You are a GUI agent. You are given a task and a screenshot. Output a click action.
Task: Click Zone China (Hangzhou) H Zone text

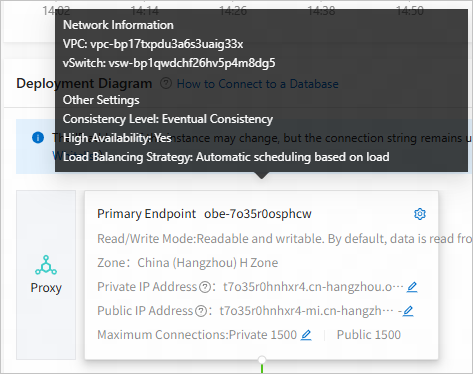point(187,263)
